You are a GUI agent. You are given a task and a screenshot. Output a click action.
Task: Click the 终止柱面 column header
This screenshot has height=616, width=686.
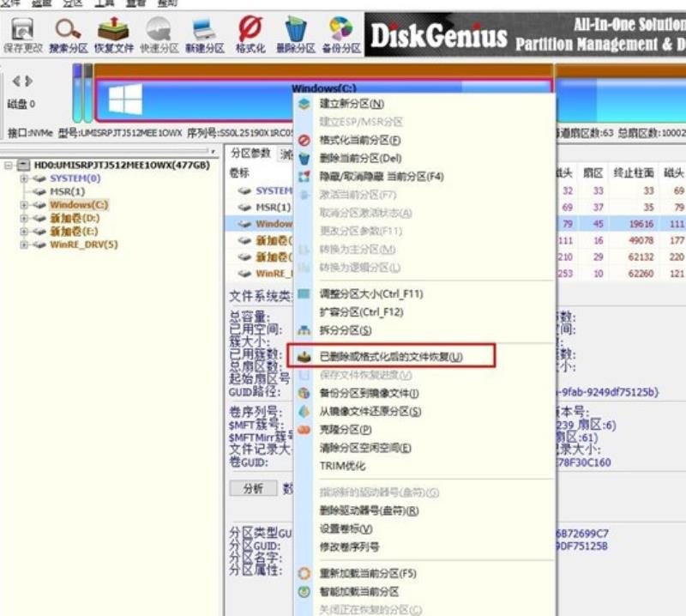[x=634, y=173]
